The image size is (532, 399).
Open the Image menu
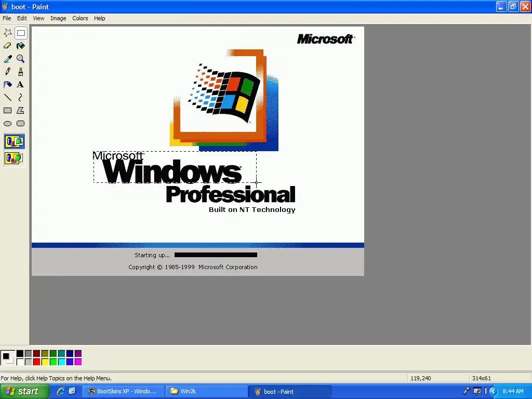point(58,18)
